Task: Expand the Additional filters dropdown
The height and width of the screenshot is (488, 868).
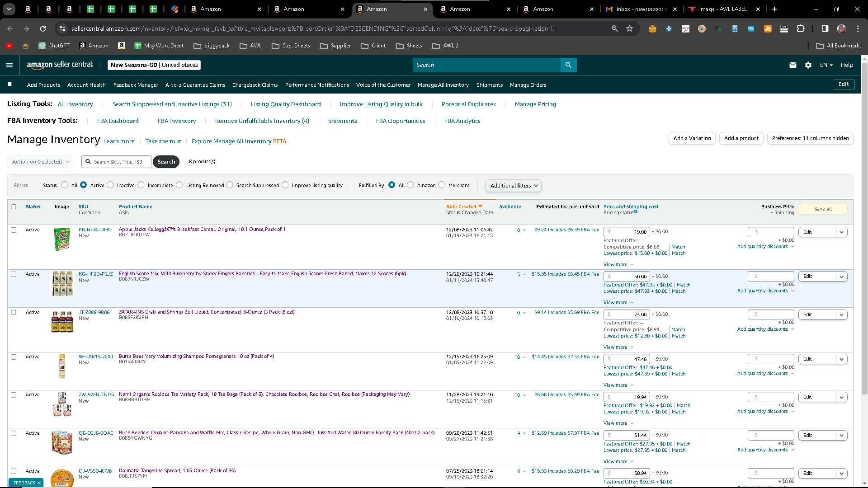Action: pyautogui.click(x=513, y=186)
